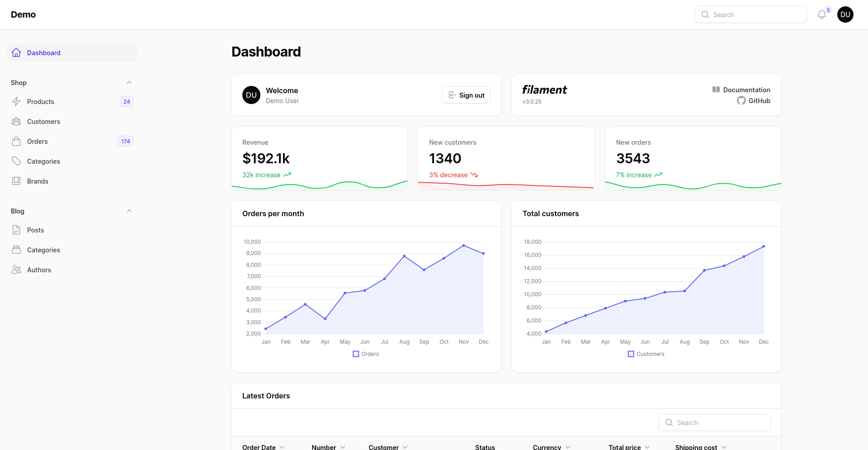Viewport: 868px width, 450px height.
Task: Click the Orders shopping bag icon
Action: [16, 142]
